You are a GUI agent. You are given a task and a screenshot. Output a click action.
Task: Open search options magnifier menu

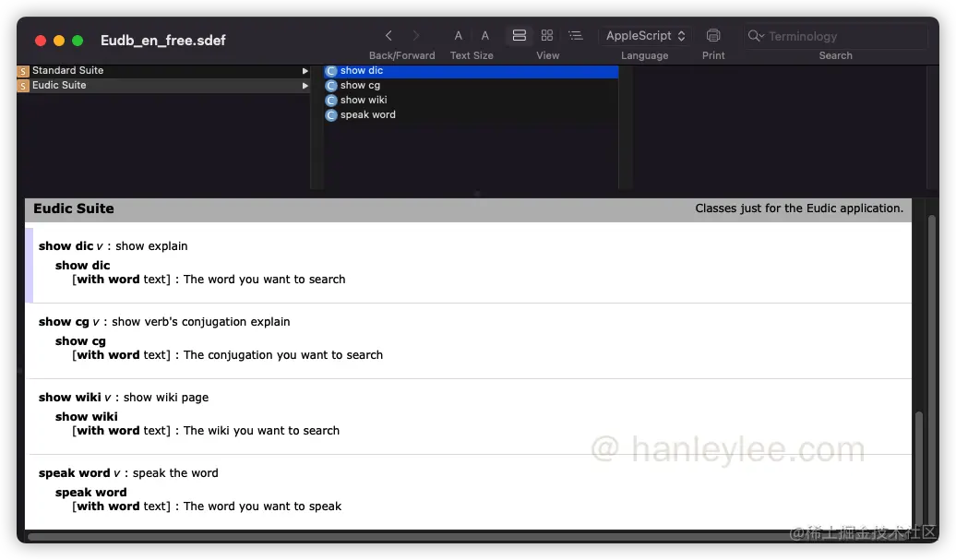click(x=756, y=36)
